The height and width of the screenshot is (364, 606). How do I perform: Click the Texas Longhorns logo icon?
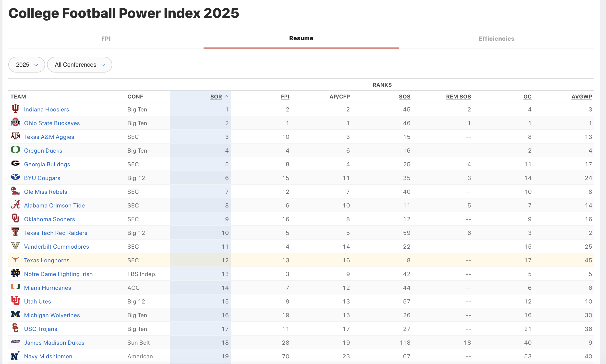(15, 259)
